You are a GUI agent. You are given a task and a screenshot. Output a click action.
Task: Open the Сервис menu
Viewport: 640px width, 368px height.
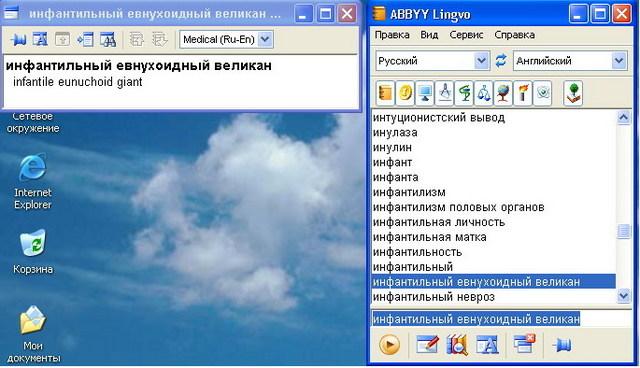[466, 35]
